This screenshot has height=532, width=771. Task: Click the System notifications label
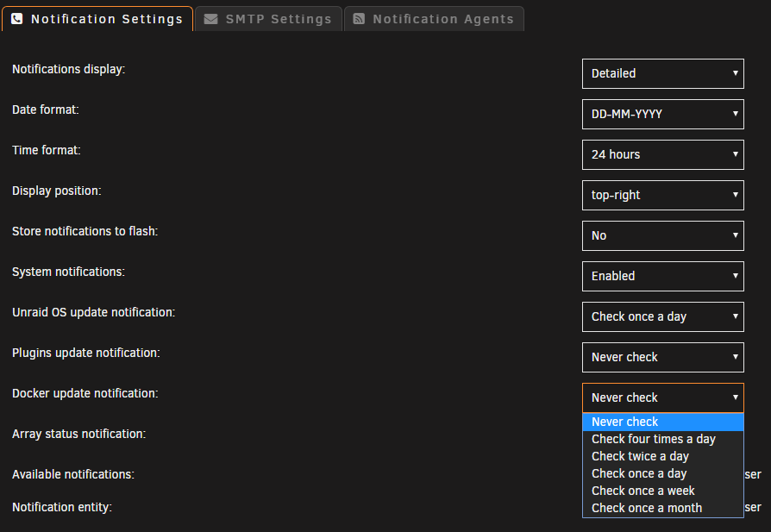click(x=69, y=272)
